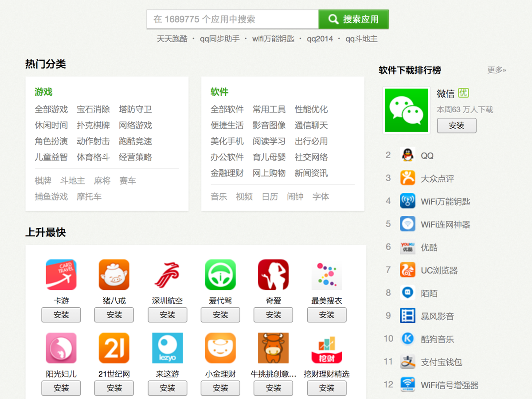Install the 21世纪网 app

(114, 388)
